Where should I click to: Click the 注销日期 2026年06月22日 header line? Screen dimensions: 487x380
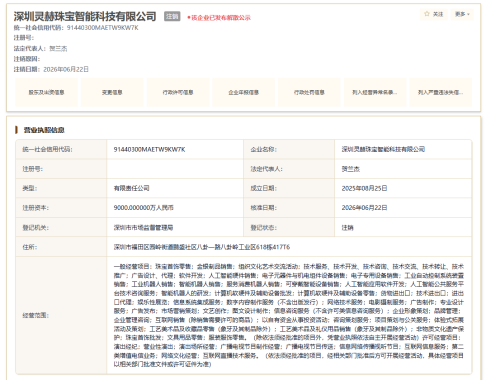click(51, 69)
